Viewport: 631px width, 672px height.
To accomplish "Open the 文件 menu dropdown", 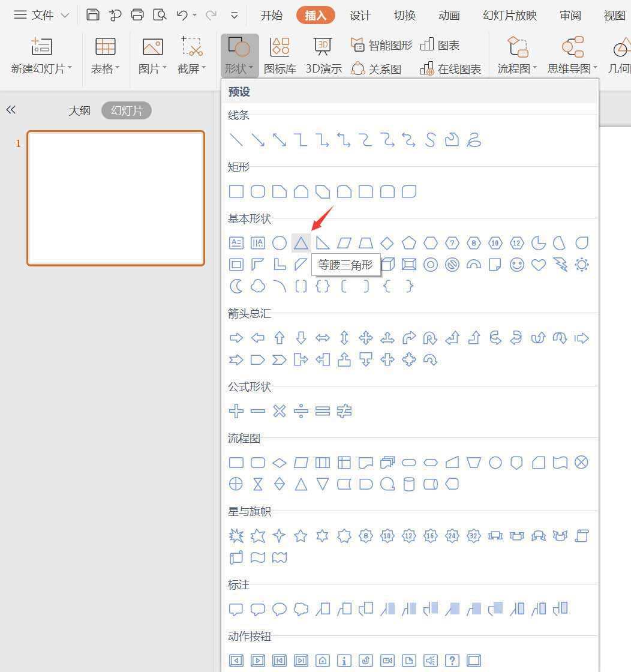I will (x=41, y=15).
